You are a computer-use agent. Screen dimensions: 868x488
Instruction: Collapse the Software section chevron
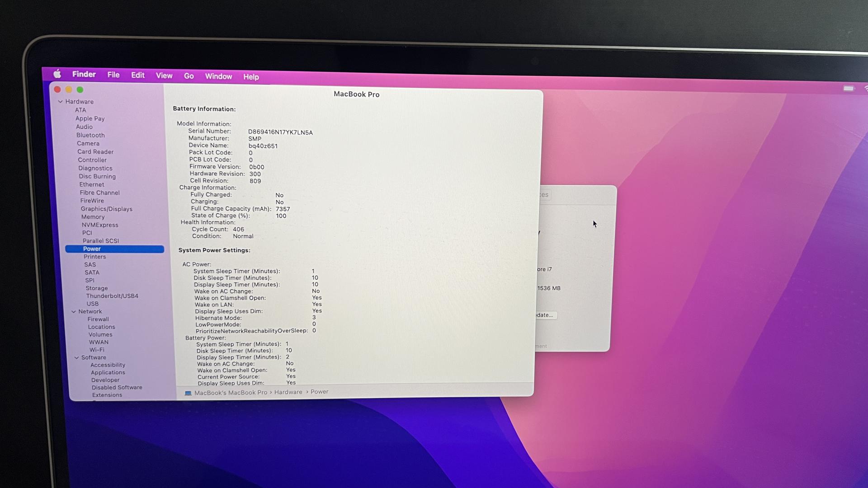pos(76,357)
